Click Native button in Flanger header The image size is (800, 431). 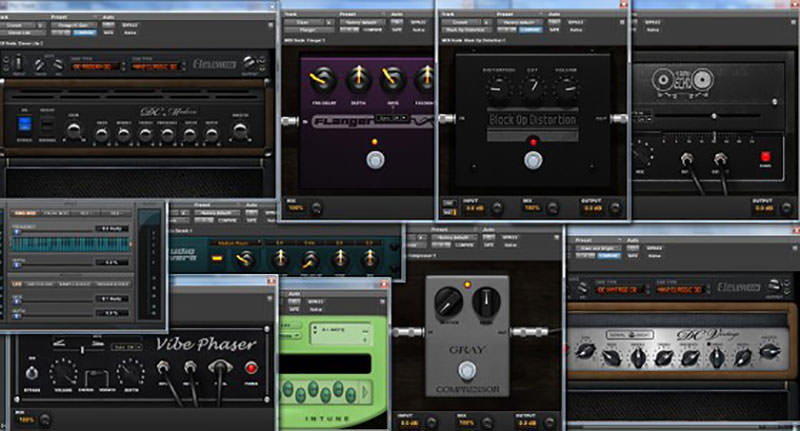coord(418,30)
